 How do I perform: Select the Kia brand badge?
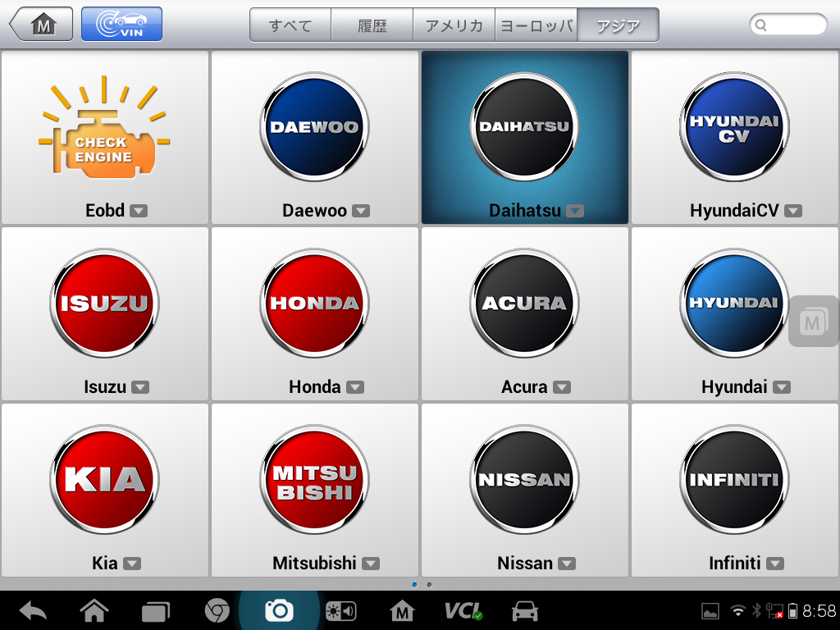point(104,479)
